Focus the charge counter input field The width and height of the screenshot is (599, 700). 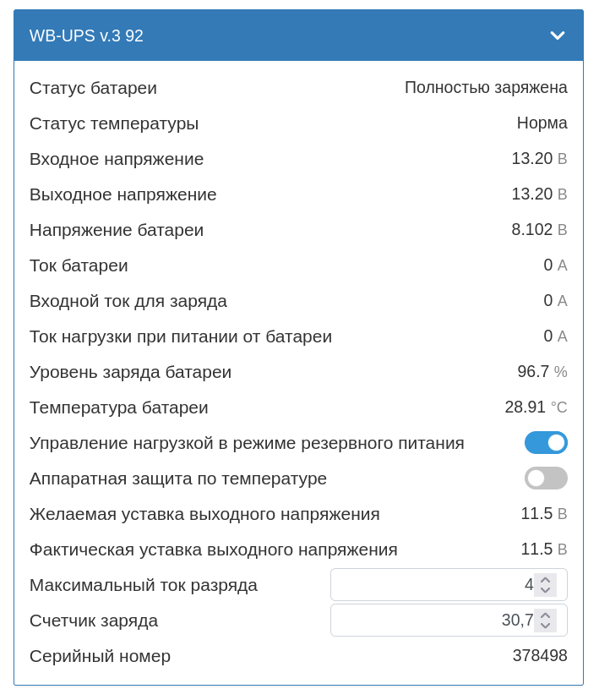tap(431, 621)
